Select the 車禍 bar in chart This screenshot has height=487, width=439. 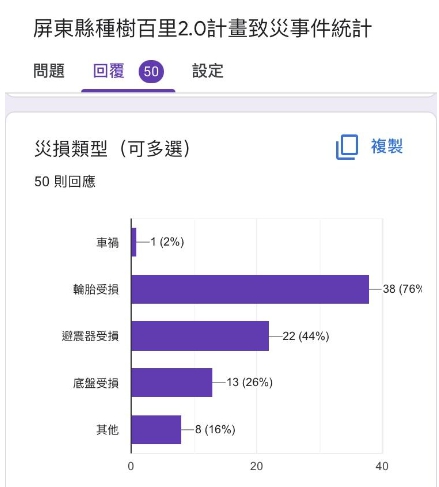[x=134, y=242]
